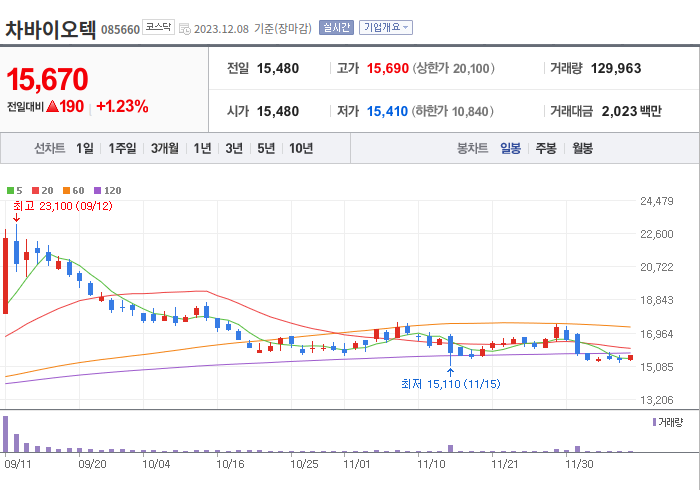Viewport: 700px width, 490px height.
Task: Click the orange 60-day moving average swatch
Action: pos(67,191)
